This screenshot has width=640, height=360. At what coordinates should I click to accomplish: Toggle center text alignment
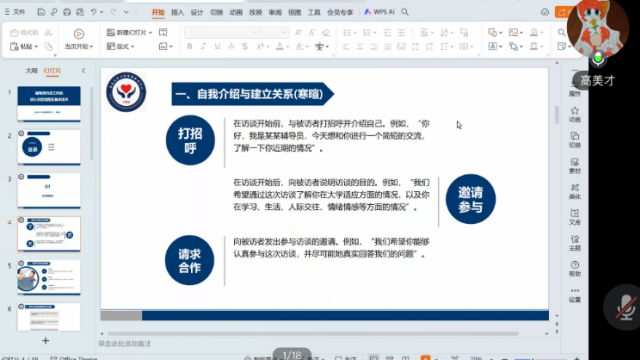(360, 47)
